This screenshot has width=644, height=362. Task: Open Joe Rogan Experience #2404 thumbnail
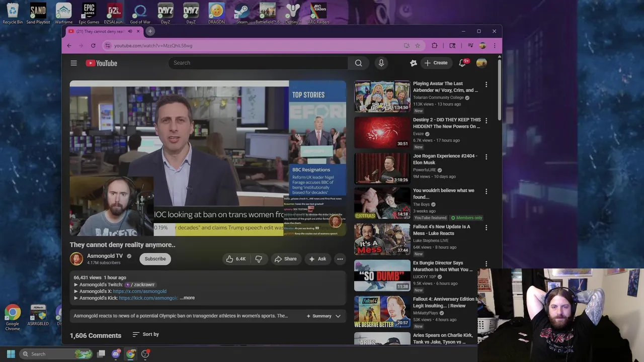tap(382, 168)
